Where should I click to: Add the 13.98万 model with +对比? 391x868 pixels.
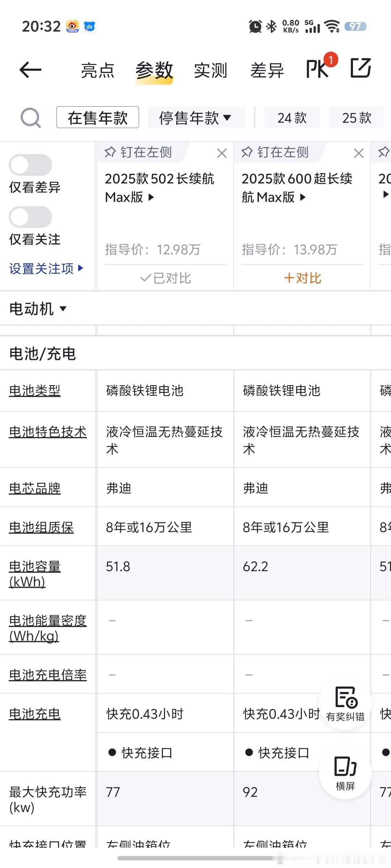pos(302,278)
